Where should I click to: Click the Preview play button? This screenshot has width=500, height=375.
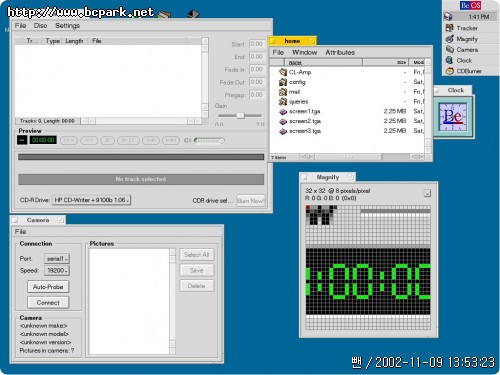tap(128, 140)
